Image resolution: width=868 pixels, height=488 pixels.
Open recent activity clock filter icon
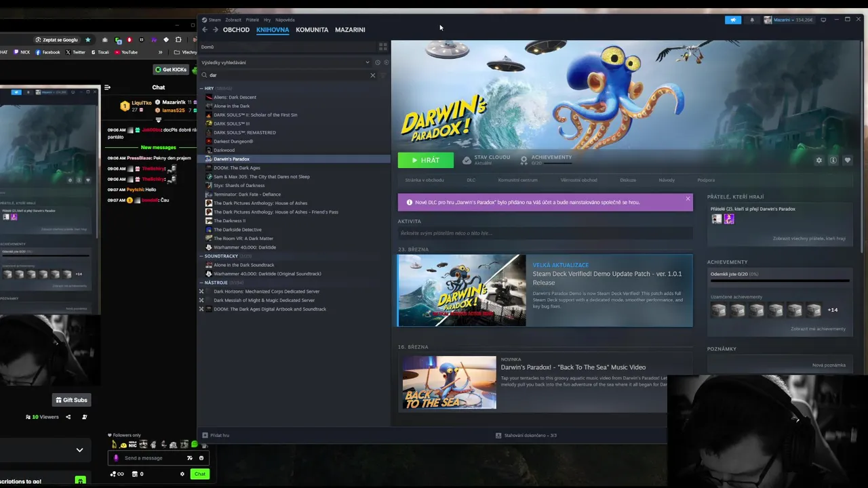[378, 62]
